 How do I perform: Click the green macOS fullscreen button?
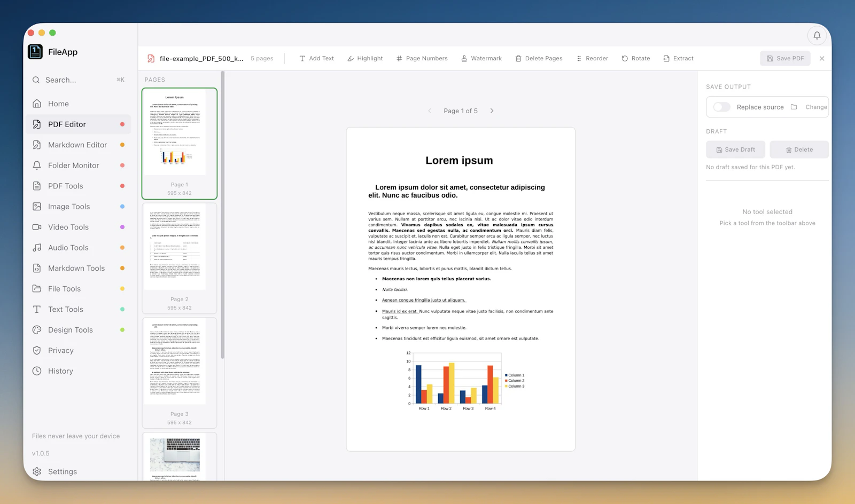point(52,33)
